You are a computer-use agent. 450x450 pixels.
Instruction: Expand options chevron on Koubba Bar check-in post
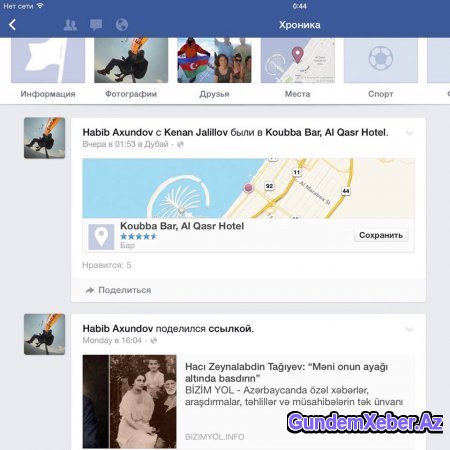(x=410, y=133)
